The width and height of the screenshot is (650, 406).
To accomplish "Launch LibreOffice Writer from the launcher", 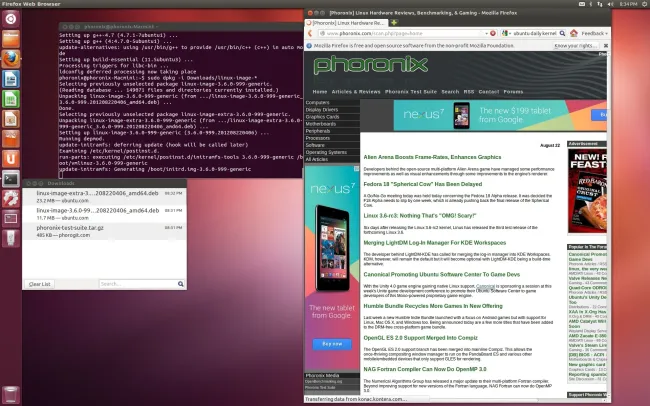I will [11, 79].
